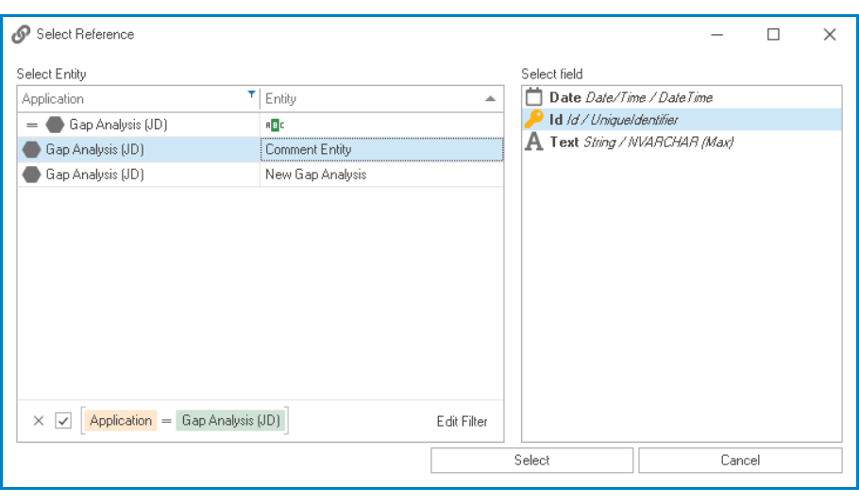Viewport: 859px width, 504px height.
Task: Click the key icon of the Id field
Action: (x=534, y=120)
